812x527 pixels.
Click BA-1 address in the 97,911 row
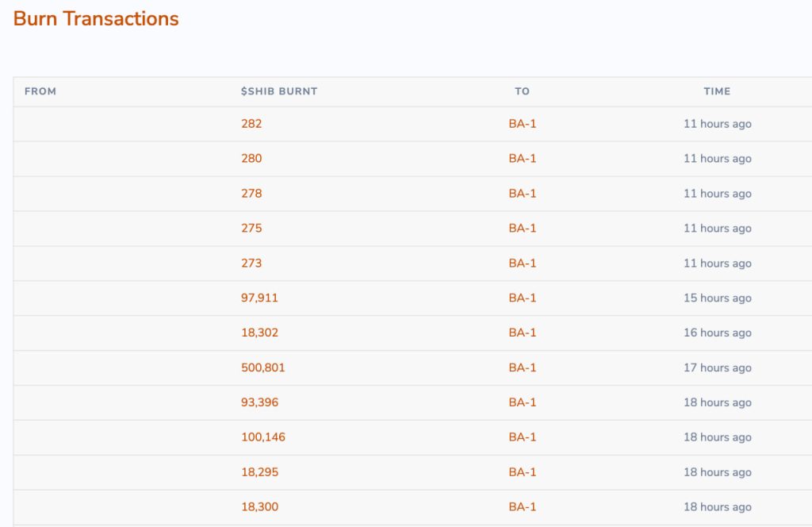click(x=523, y=298)
